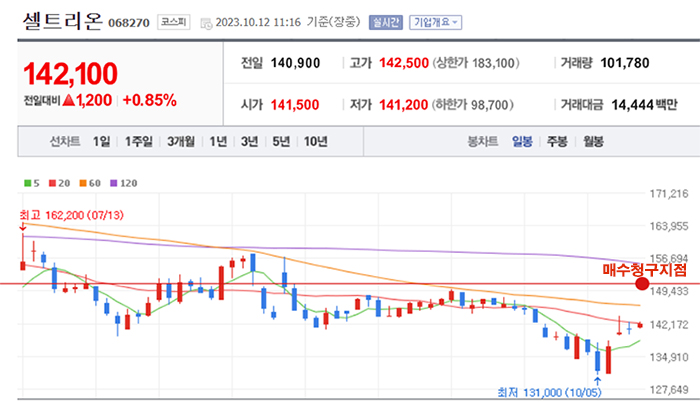
Task: Switch to the 주봉 weekly candle chart
Action: point(557,142)
